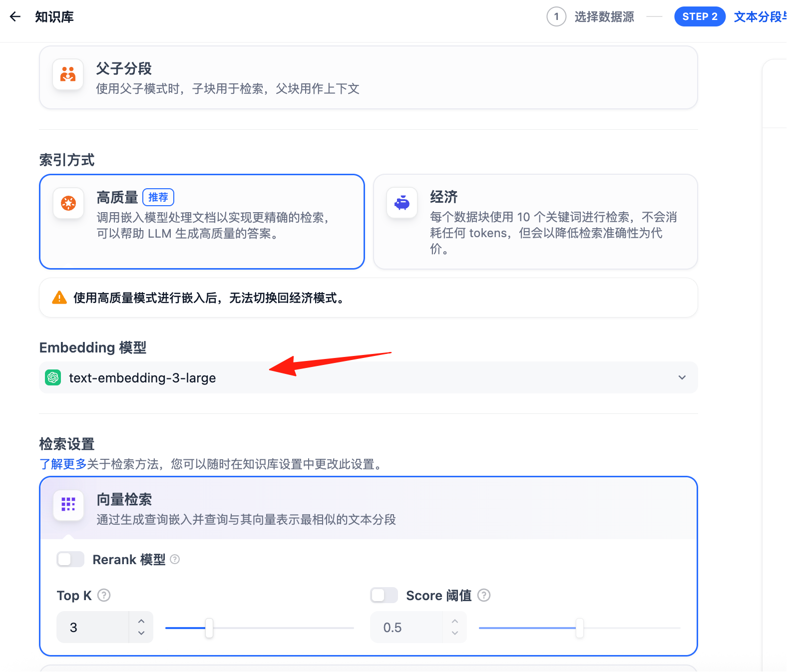Click the 向量检索 purple grid icon
The width and height of the screenshot is (787, 672).
pos(68,504)
